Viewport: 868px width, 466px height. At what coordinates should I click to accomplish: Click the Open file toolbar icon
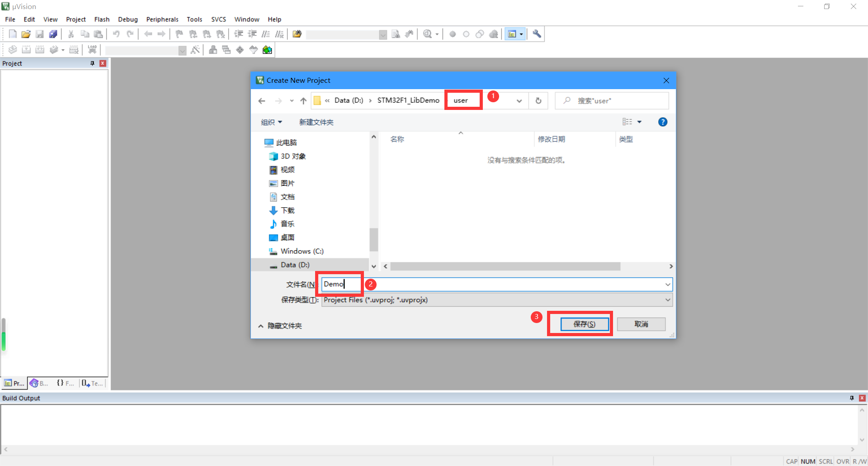[x=26, y=34]
